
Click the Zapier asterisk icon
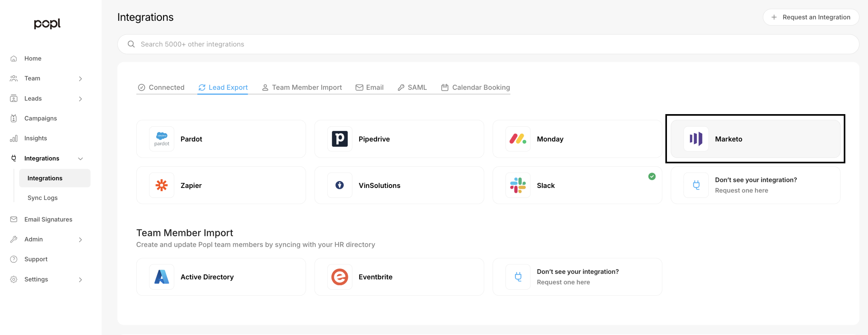click(x=161, y=185)
